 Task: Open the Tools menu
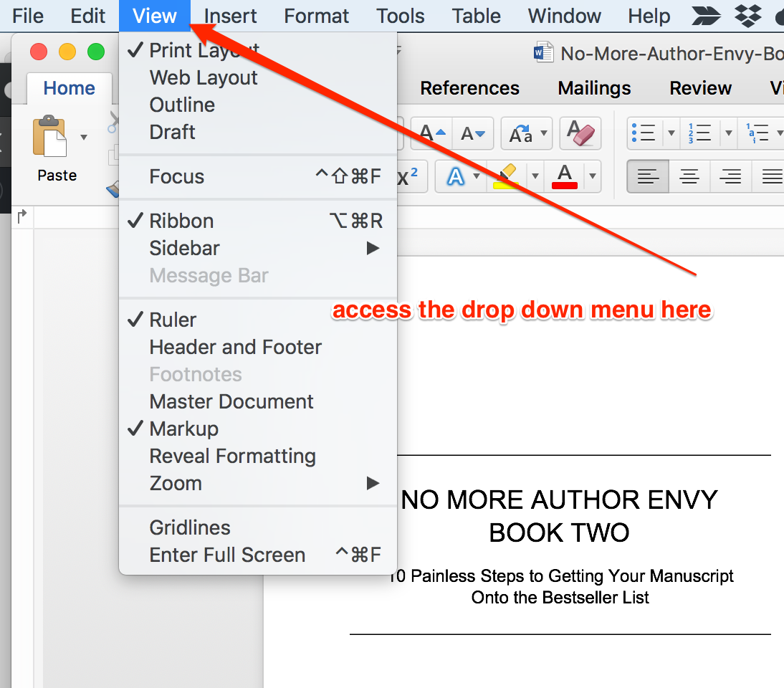point(399,16)
